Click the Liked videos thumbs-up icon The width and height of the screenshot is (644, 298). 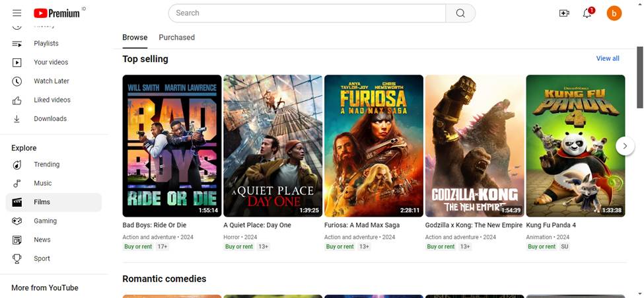[17, 100]
